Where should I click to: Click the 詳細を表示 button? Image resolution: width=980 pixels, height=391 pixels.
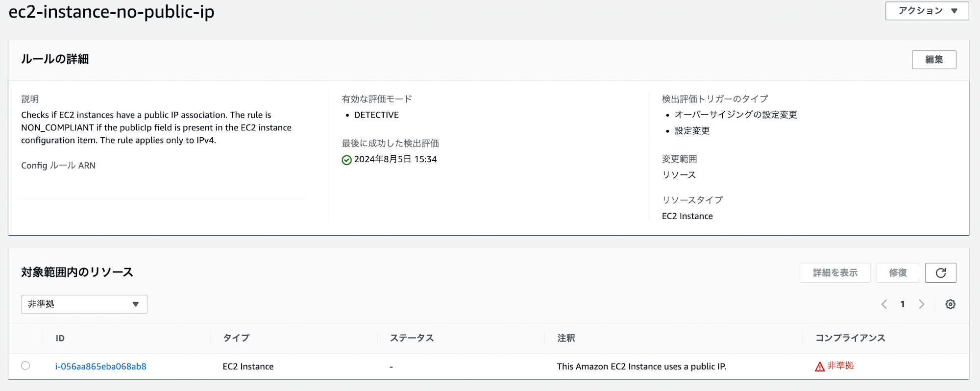click(835, 273)
